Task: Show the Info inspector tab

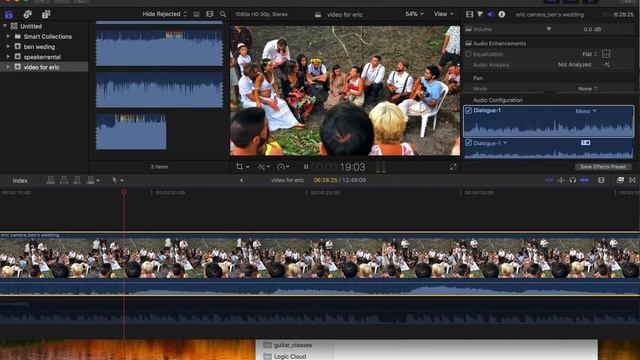Action: tap(502, 14)
